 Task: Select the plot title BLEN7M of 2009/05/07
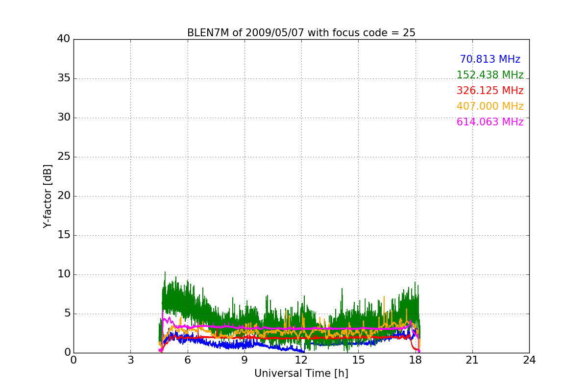point(301,33)
